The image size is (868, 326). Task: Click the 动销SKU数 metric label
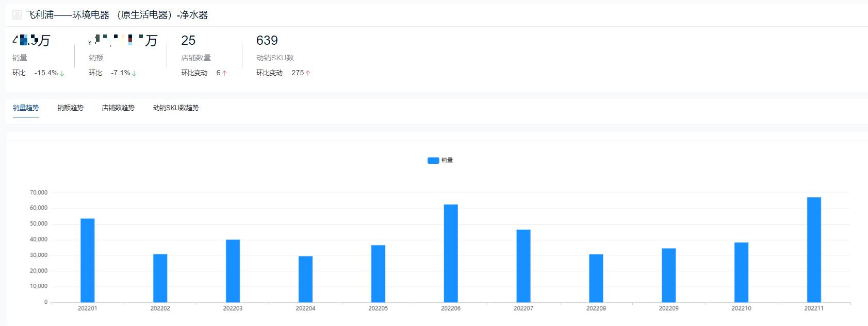[275, 58]
